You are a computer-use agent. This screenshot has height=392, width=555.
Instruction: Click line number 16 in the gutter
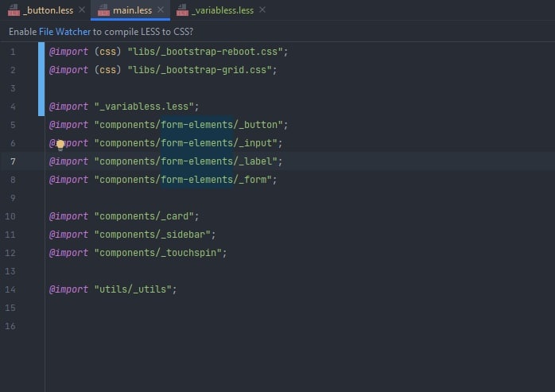tap(10, 326)
